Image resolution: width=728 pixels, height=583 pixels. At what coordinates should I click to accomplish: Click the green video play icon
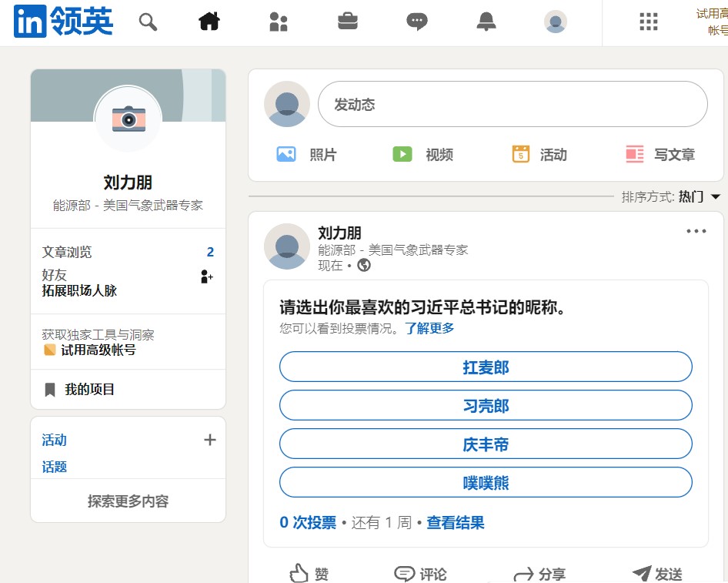pos(402,154)
